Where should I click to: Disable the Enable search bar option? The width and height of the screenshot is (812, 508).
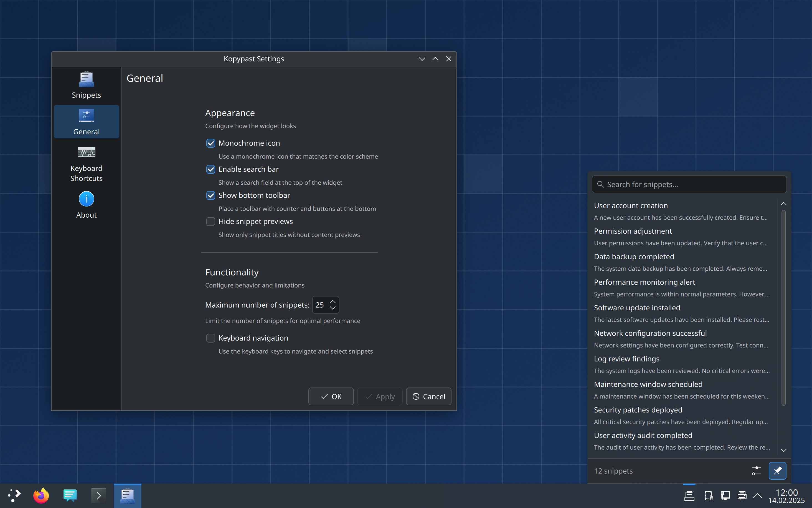[x=211, y=169]
